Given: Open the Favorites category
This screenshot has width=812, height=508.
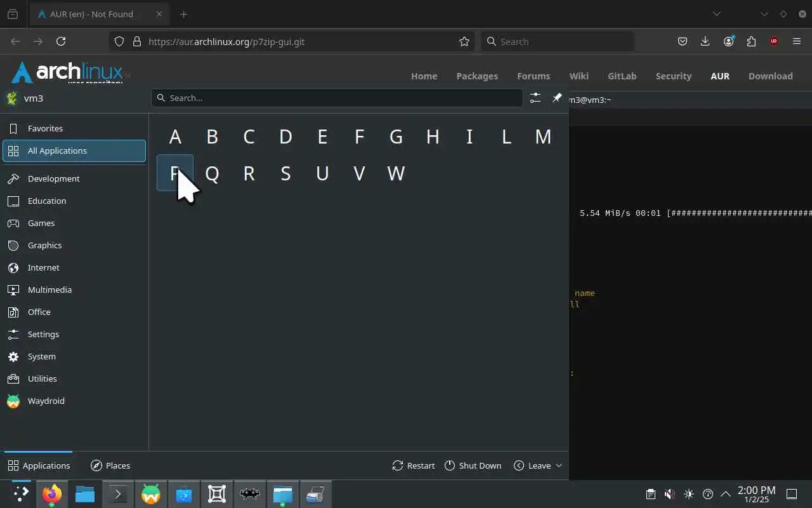Looking at the screenshot, I should click(74, 128).
